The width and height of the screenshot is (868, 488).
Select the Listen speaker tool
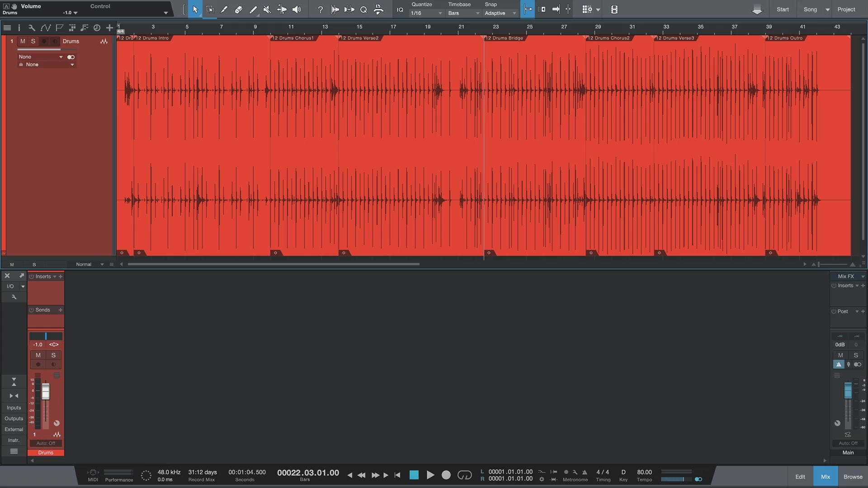pos(297,9)
